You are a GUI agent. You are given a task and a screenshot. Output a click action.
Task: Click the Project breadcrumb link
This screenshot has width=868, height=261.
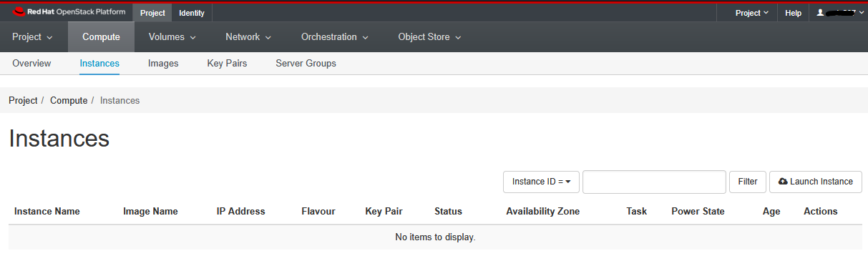tap(23, 101)
